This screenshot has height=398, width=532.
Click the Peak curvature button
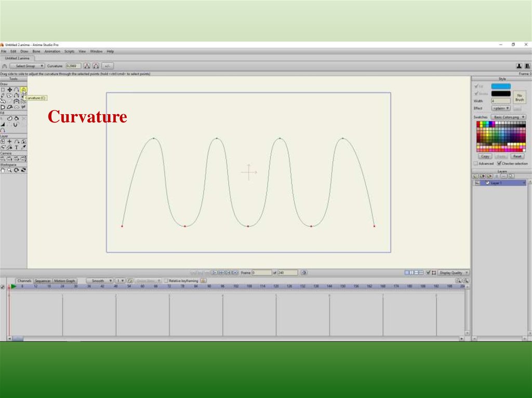coord(87,66)
